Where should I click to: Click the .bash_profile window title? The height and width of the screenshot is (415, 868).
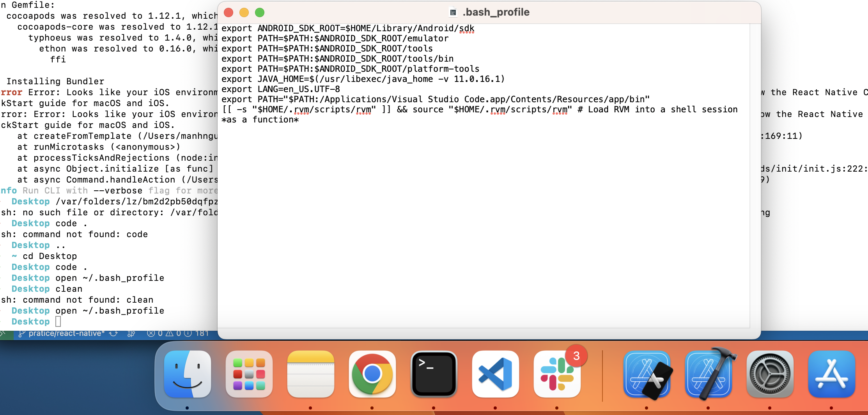point(496,12)
